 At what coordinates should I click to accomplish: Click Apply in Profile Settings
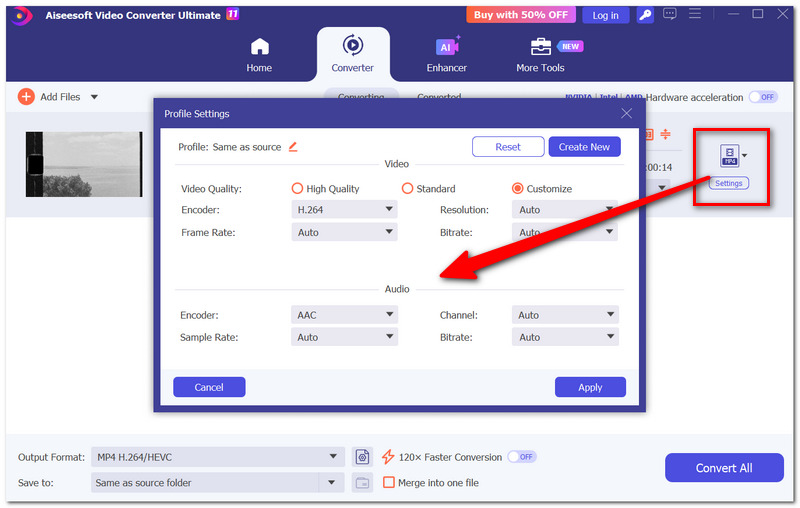point(590,387)
